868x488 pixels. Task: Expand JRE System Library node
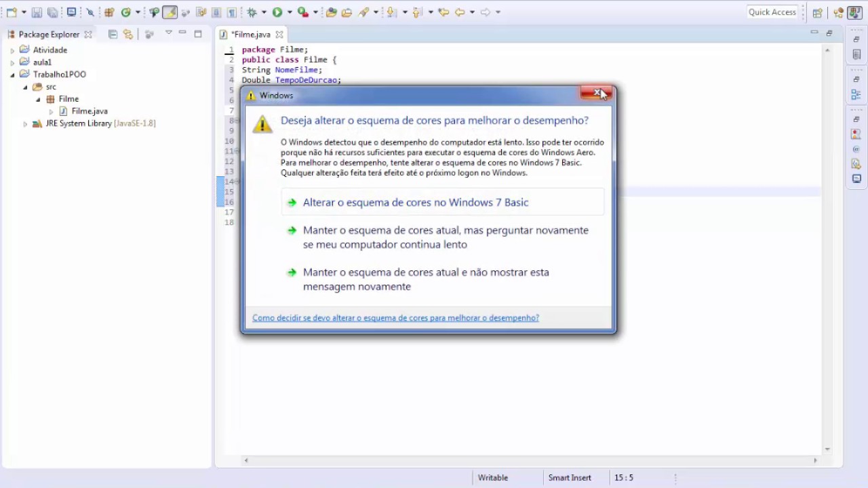tap(25, 123)
